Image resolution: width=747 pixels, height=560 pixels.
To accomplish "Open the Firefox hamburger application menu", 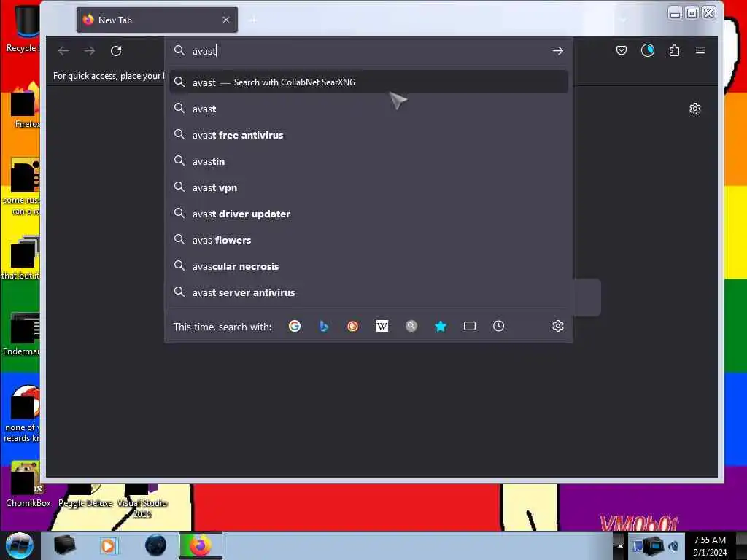I will 700,50.
